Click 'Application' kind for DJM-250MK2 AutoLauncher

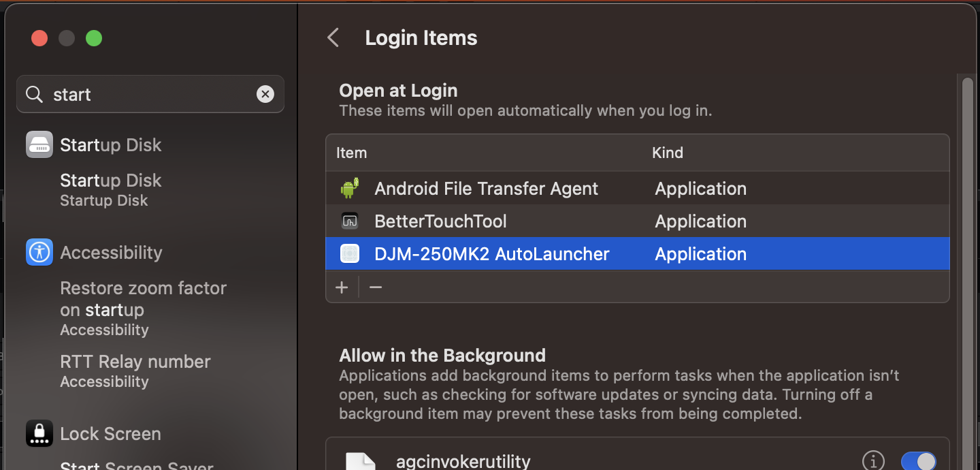coord(700,253)
